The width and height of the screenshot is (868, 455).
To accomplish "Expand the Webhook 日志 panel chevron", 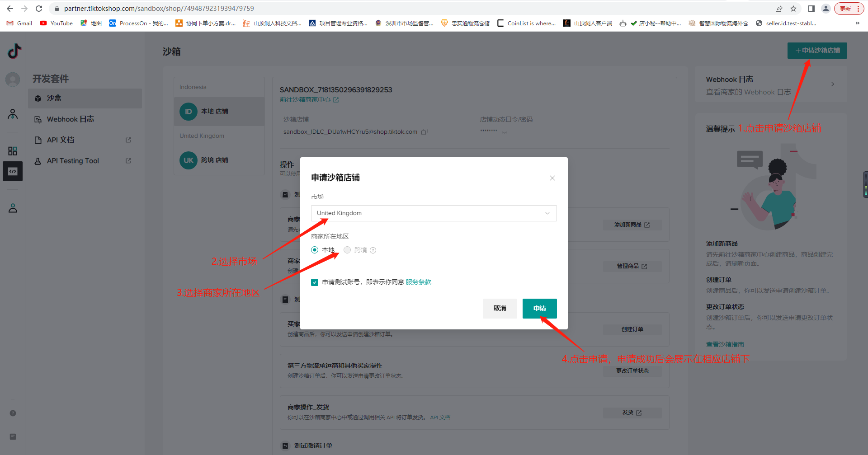I will point(832,84).
